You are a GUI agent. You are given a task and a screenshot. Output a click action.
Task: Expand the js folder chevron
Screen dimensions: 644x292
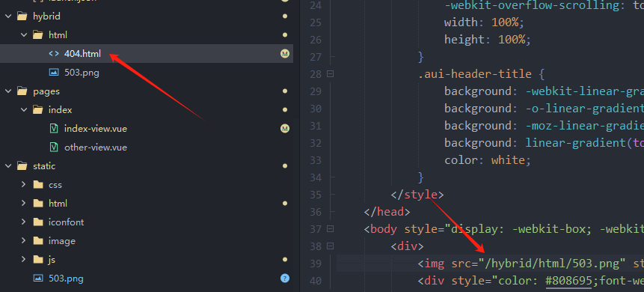[24, 260]
